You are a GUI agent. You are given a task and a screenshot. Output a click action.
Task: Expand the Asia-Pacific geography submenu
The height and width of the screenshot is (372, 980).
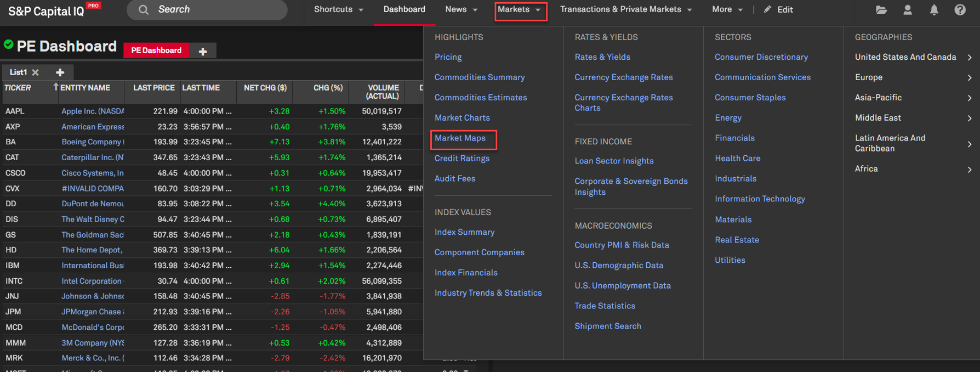click(x=969, y=98)
